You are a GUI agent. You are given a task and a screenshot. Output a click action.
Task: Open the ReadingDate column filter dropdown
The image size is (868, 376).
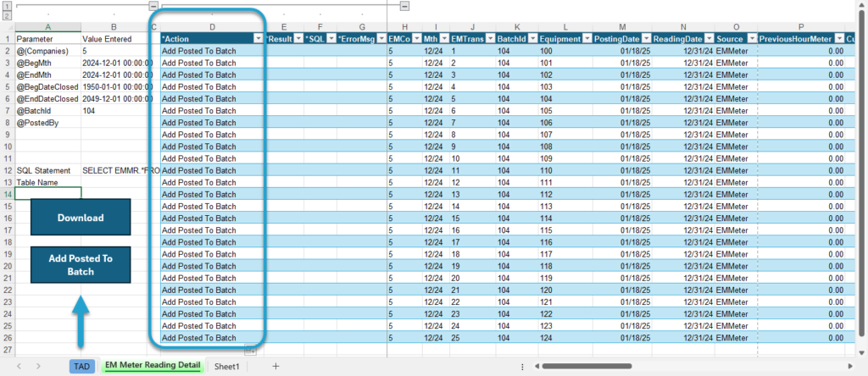click(x=709, y=39)
